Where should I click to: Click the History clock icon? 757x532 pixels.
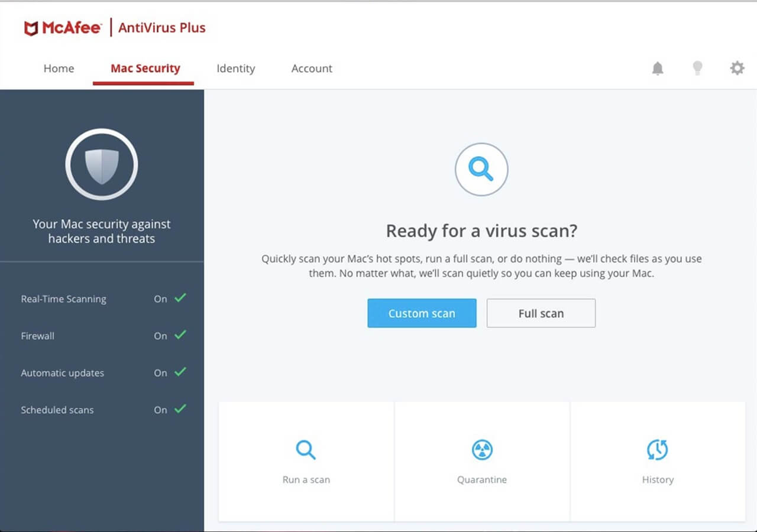658,450
